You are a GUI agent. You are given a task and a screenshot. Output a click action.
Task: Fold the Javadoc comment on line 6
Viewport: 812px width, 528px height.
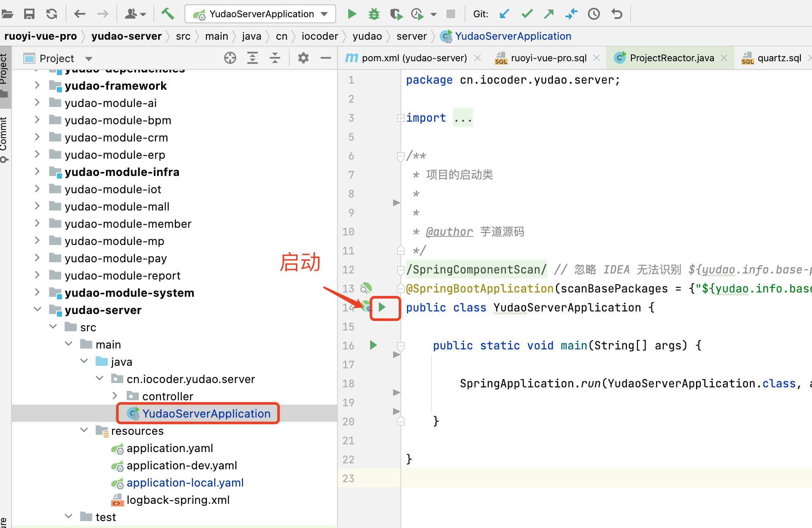coord(400,156)
